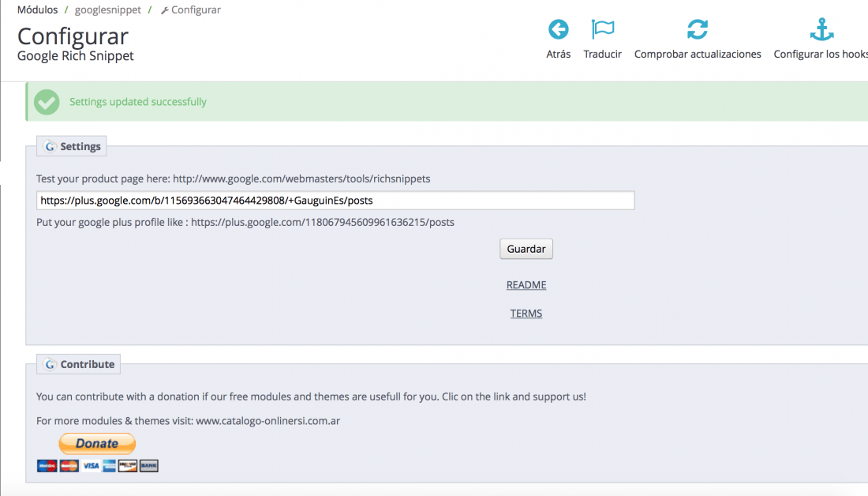Go to Módulos breadcrumb

click(37, 10)
